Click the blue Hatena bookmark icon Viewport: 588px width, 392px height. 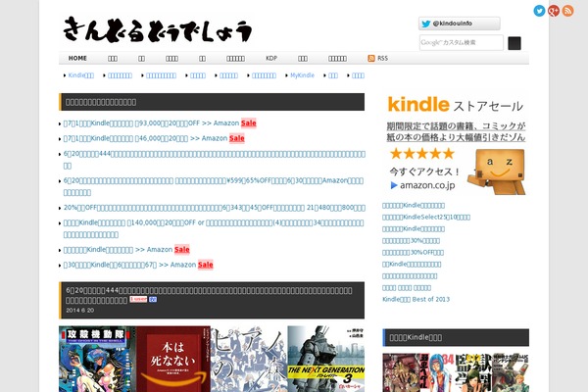153,299
